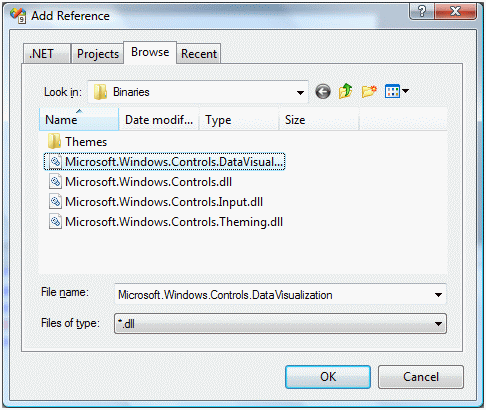Click the help question mark button

tap(422, 12)
